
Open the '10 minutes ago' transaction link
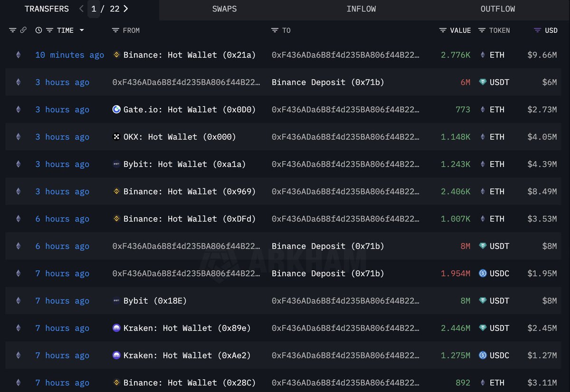pyautogui.click(x=69, y=55)
